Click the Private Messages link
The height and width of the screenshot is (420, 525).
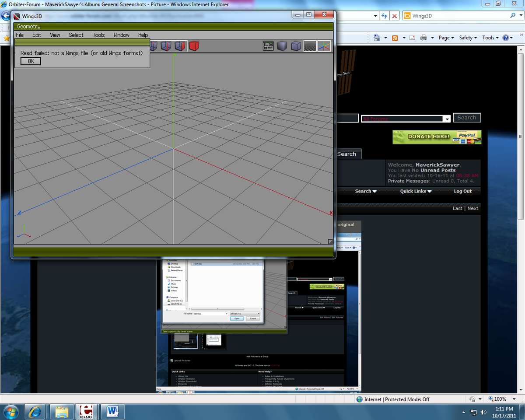[x=409, y=181]
